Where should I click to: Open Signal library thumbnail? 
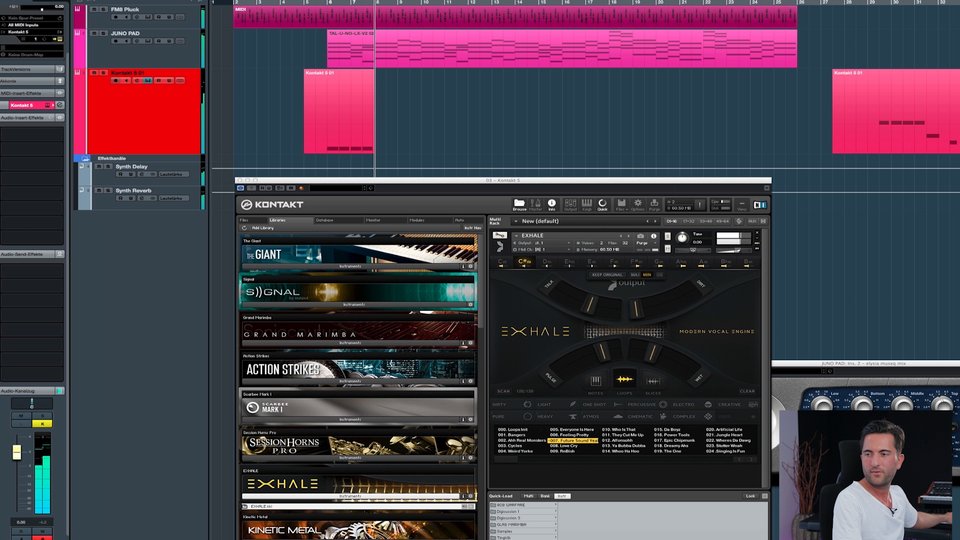pyautogui.click(x=359, y=292)
